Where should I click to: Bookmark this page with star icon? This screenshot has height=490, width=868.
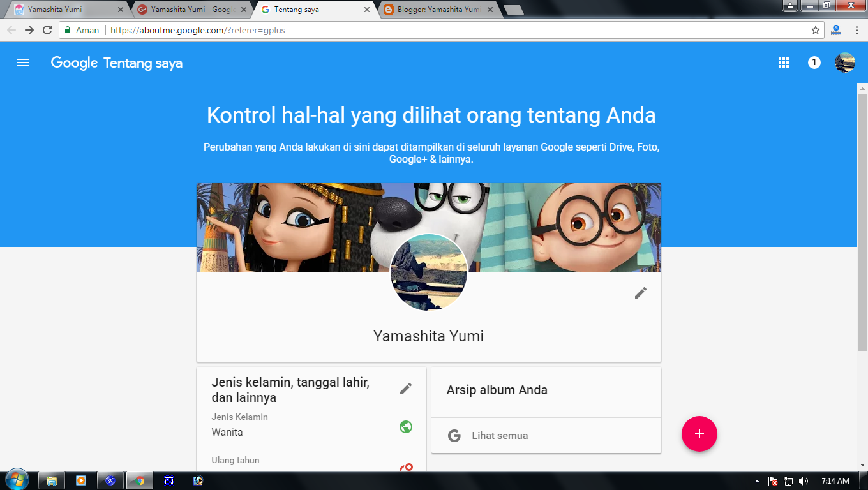click(x=815, y=30)
